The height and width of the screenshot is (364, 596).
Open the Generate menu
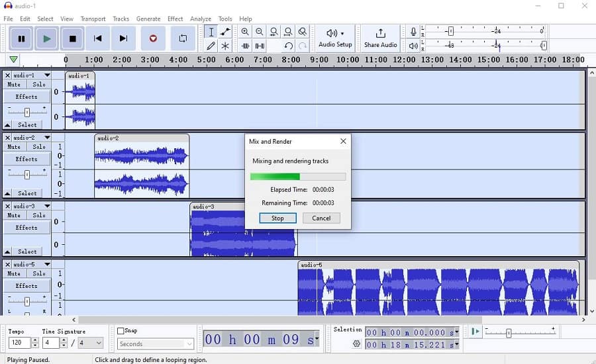(148, 19)
